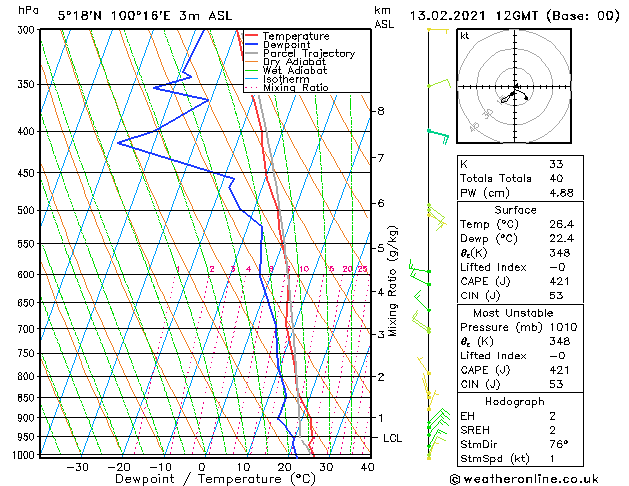Image resolution: width=629 pixels, height=486 pixels.
Task: Click the 3 km altitude axis label
Action: point(381,334)
